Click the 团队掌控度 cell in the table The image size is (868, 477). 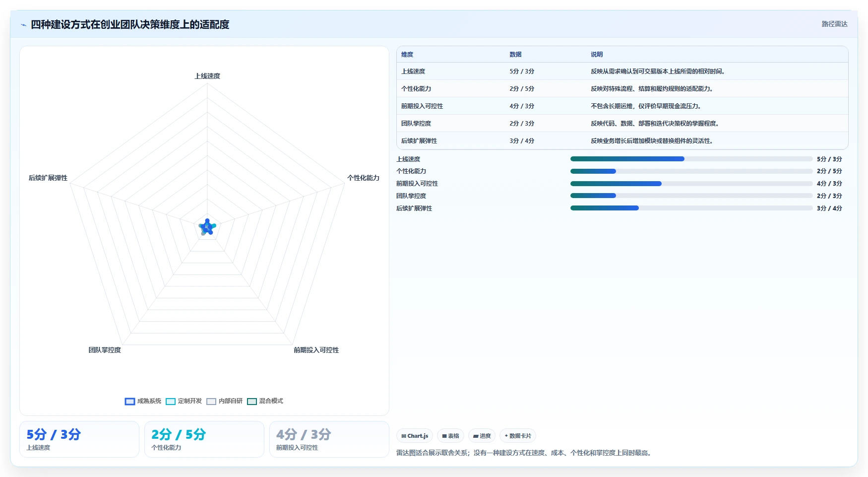point(416,124)
